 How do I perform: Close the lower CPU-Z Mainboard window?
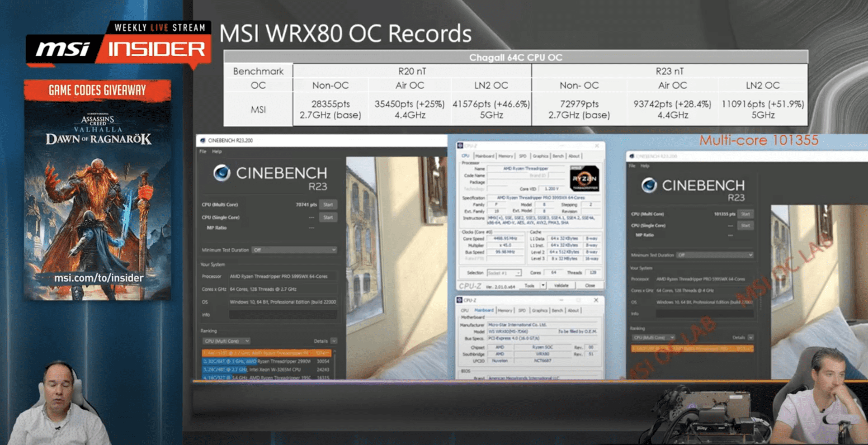[x=596, y=300]
